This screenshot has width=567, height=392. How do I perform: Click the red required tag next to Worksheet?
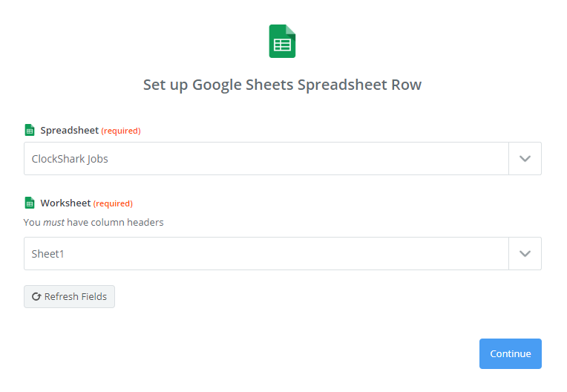113,203
